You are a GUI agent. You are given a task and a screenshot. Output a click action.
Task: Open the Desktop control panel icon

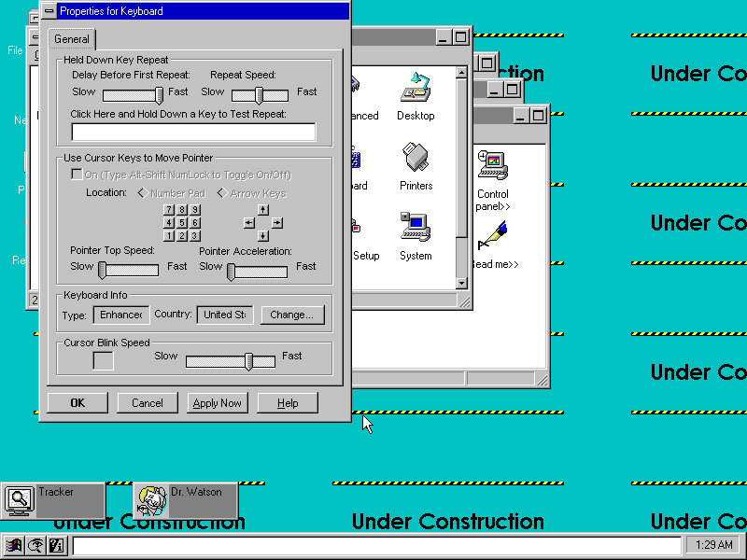click(416, 88)
